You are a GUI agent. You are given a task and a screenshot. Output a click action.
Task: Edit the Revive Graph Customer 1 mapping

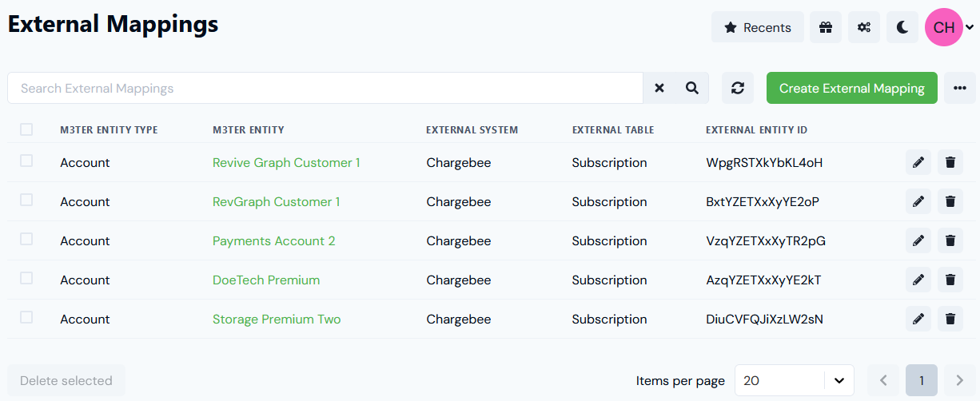pos(918,162)
